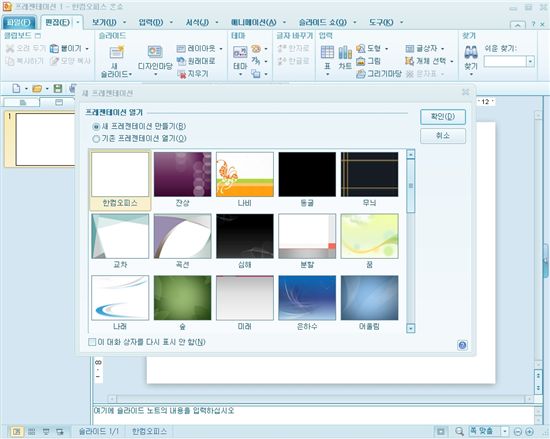Expand the 레이아웃 layout dropdown

[221, 48]
